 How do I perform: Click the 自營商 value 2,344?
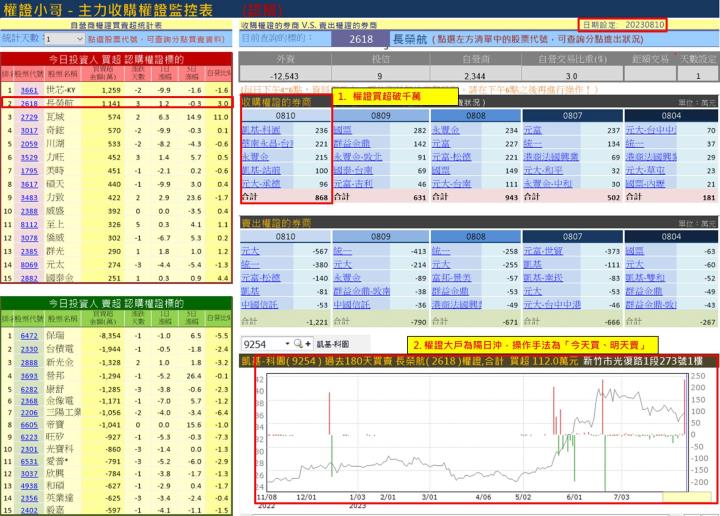[475, 76]
